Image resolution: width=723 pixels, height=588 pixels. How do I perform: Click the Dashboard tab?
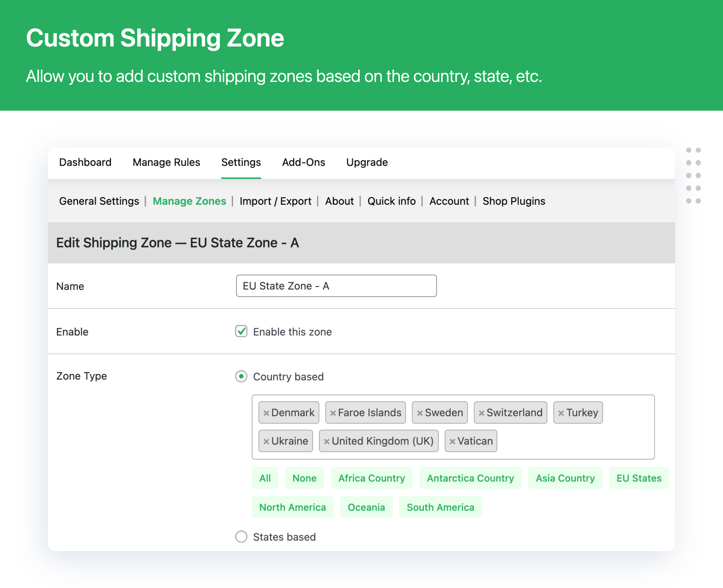pyautogui.click(x=85, y=162)
